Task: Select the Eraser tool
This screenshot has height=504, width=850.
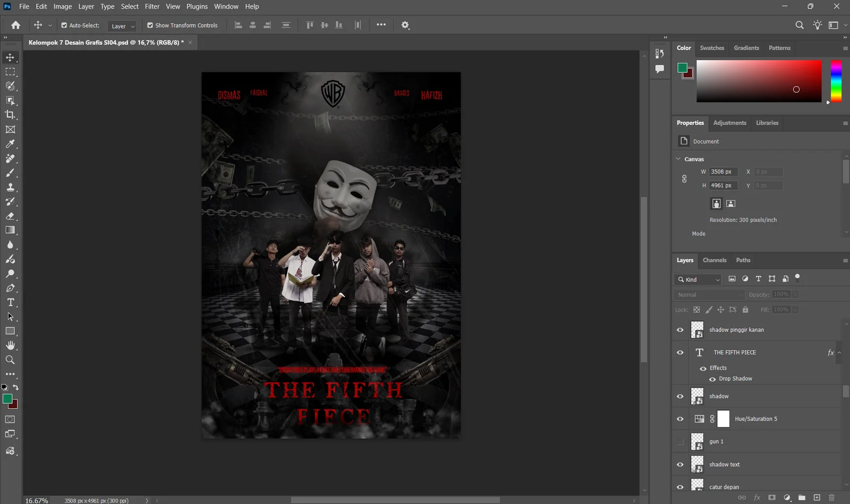Action: tap(10, 216)
